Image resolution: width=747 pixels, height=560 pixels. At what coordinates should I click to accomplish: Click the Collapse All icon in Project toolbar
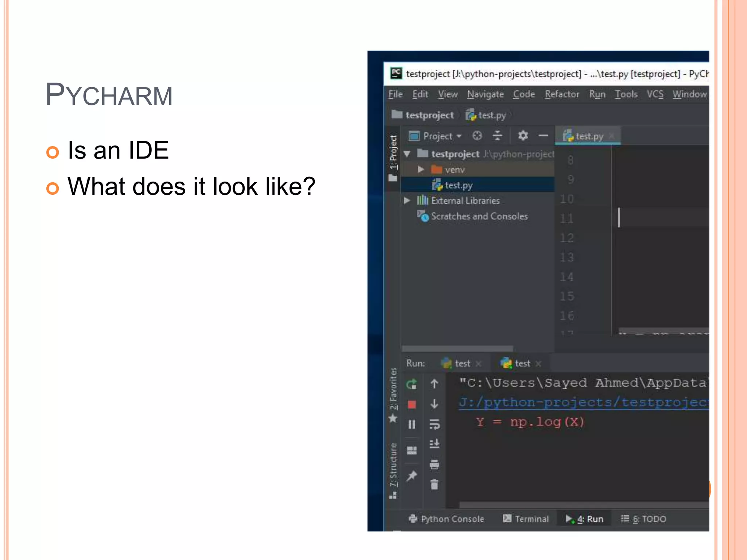498,136
